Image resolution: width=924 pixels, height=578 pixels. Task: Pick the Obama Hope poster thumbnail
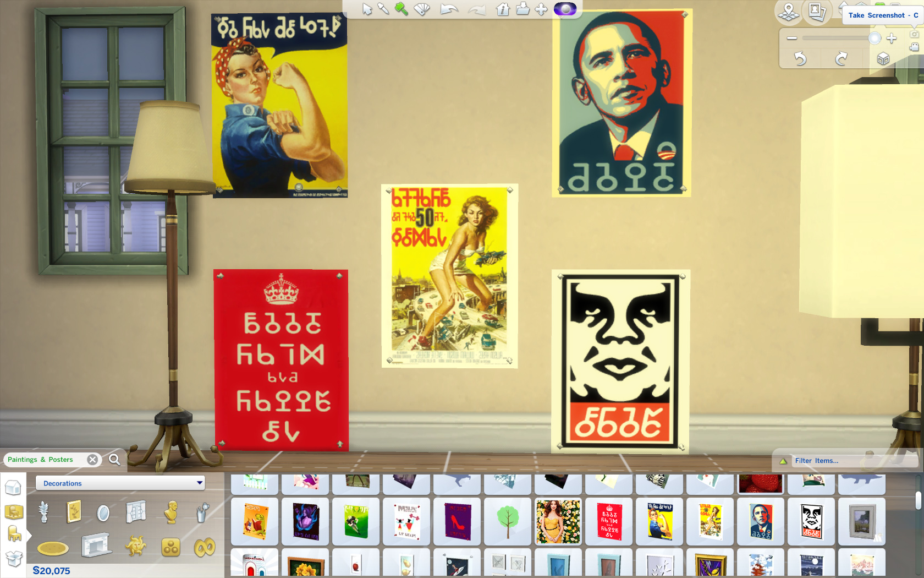click(x=761, y=521)
